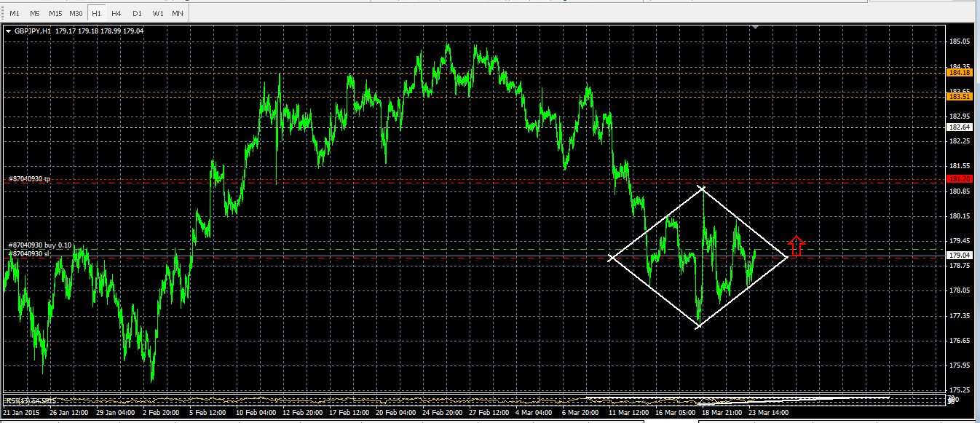Click the 21 Jan 2015 date label
The image size is (980, 423).
[21, 412]
